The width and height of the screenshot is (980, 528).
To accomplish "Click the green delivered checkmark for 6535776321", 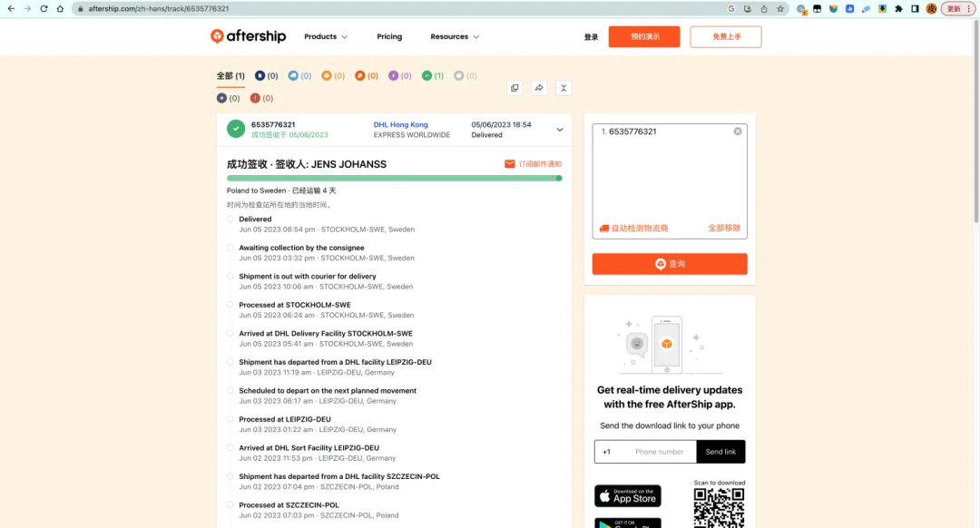I will (236, 129).
